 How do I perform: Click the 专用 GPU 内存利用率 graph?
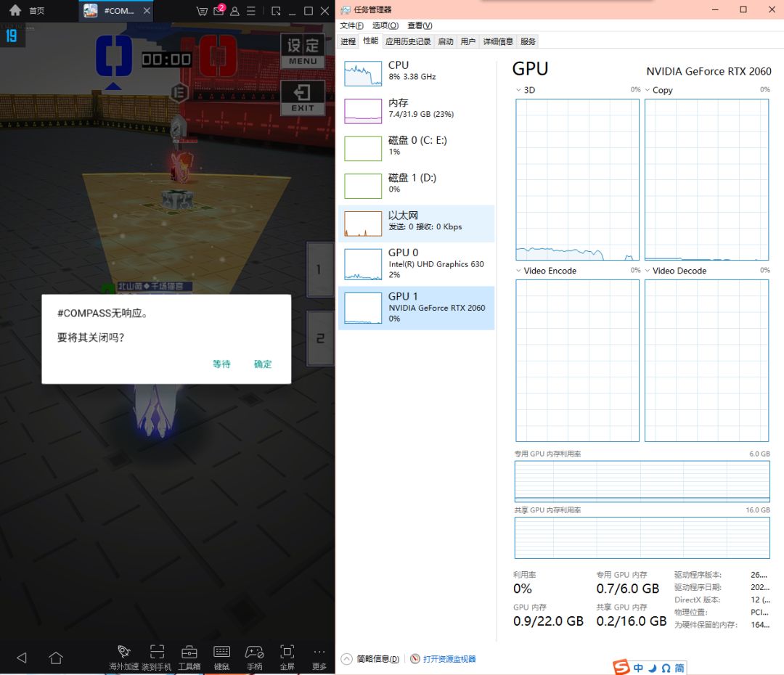tap(642, 481)
